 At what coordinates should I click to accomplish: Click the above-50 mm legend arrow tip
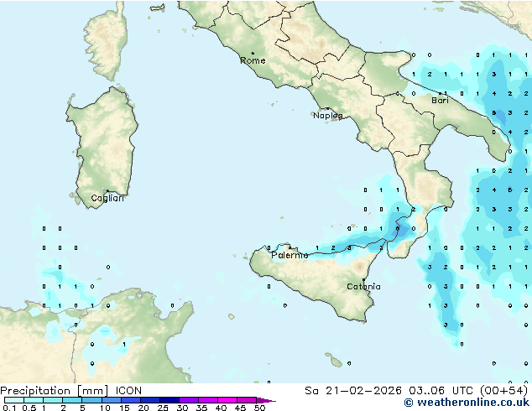(266, 400)
